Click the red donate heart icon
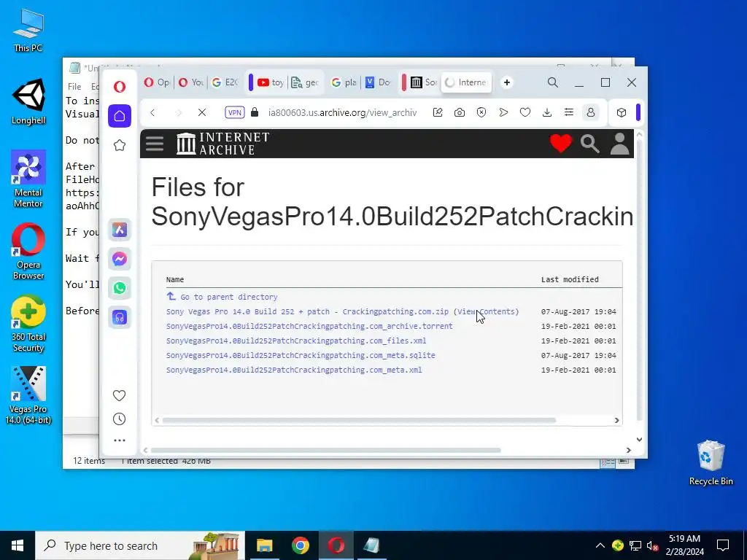 (561, 144)
